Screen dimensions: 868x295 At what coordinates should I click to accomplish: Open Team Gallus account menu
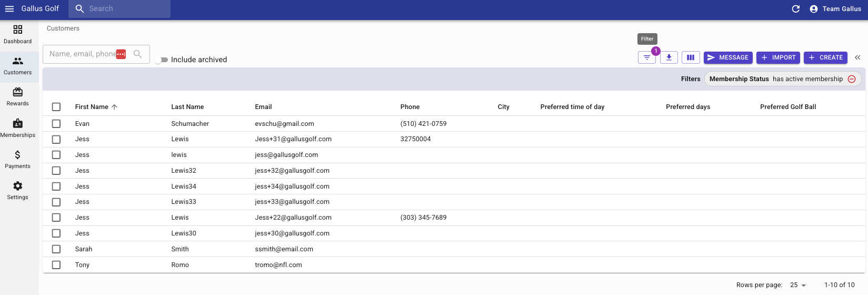tap(835, 8)
